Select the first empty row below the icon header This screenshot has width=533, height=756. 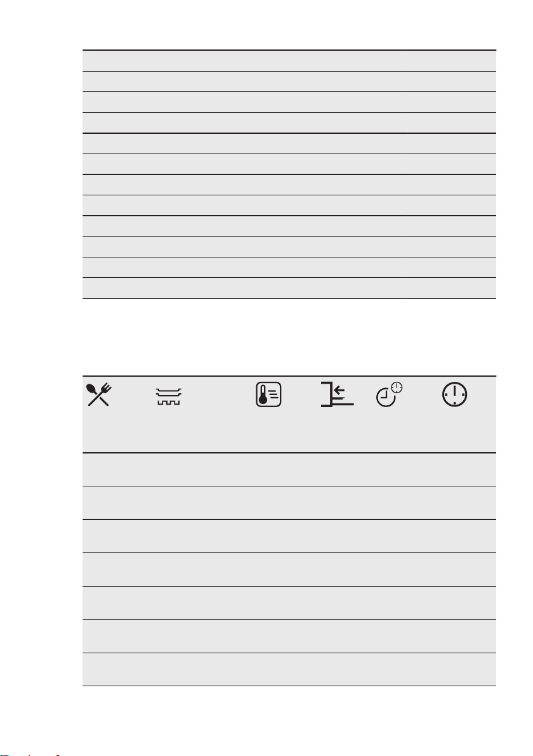pos(289,469)
